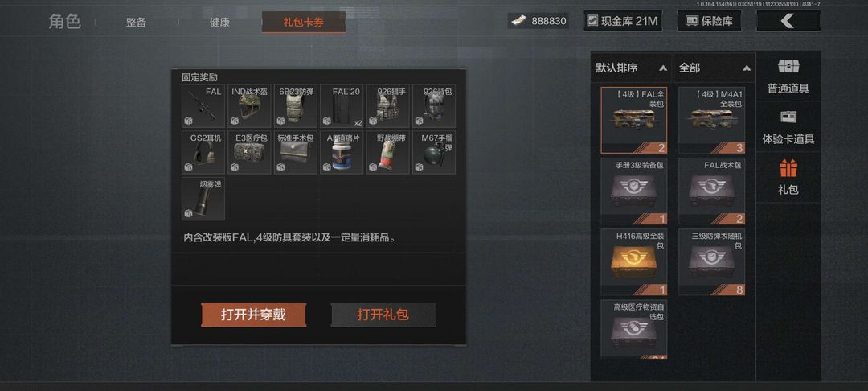Image resolution: width=868 pixels, height=391 pixels.
Task: Open the 体验卡道具 card category
Action: pos(788,127)
